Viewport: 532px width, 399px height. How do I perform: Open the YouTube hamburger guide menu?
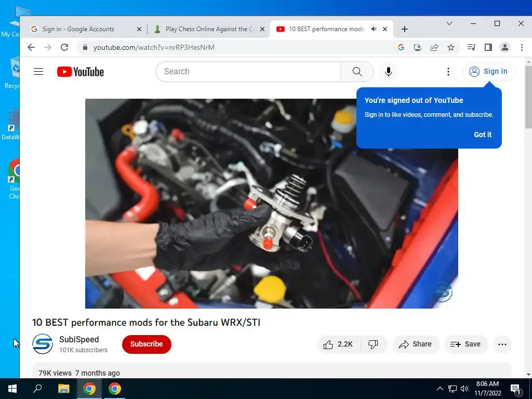38,72
